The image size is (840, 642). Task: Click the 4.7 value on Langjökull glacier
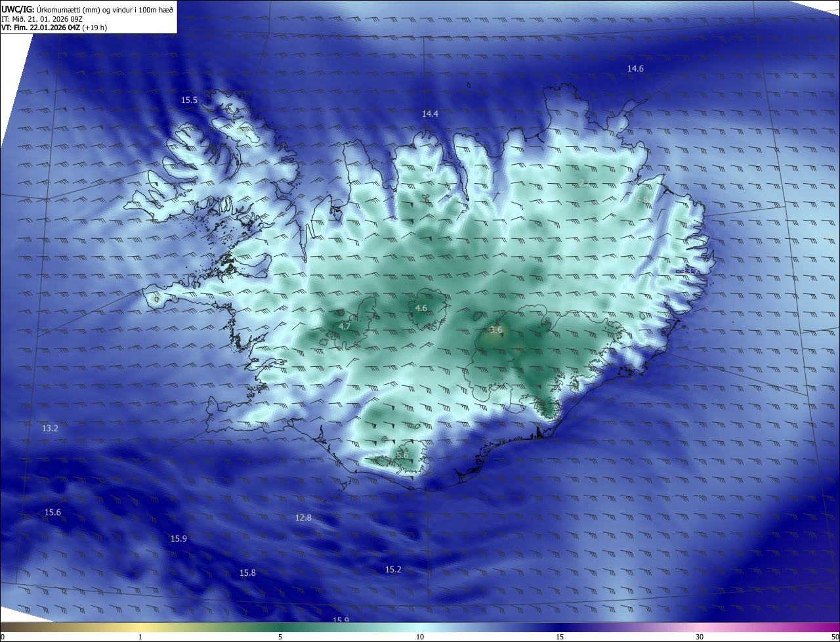pyautogui.click(x=345, y=326)
